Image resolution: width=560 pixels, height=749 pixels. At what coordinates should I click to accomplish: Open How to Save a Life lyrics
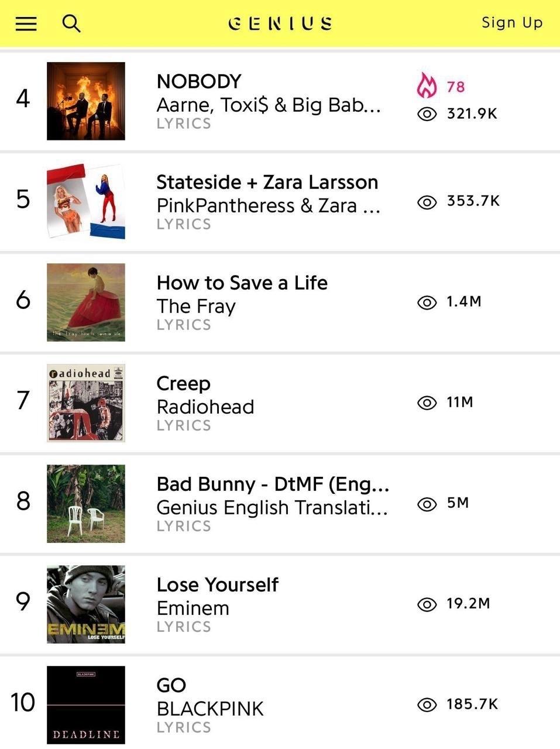[242, 283]
